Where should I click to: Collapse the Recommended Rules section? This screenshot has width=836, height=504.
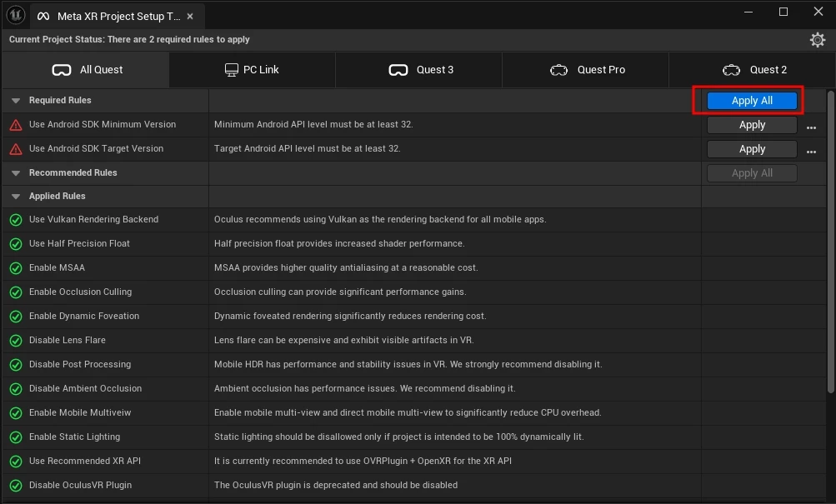pos(16,173)
